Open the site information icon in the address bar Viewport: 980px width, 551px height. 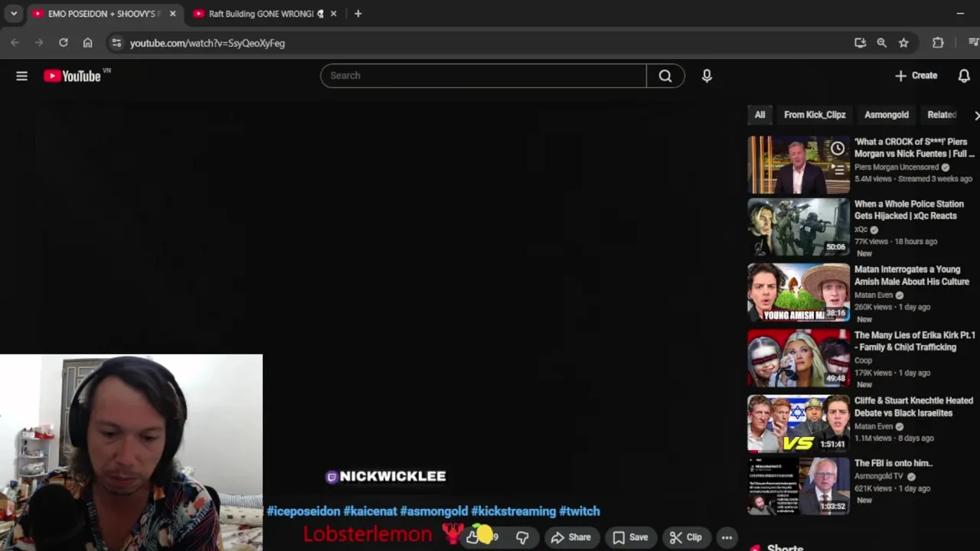click(x=116, y=43)
